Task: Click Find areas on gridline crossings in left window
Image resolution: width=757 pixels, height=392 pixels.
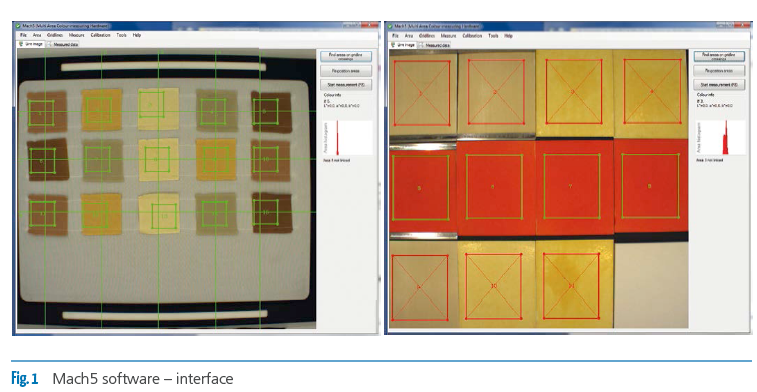Action: pos(346,56)
